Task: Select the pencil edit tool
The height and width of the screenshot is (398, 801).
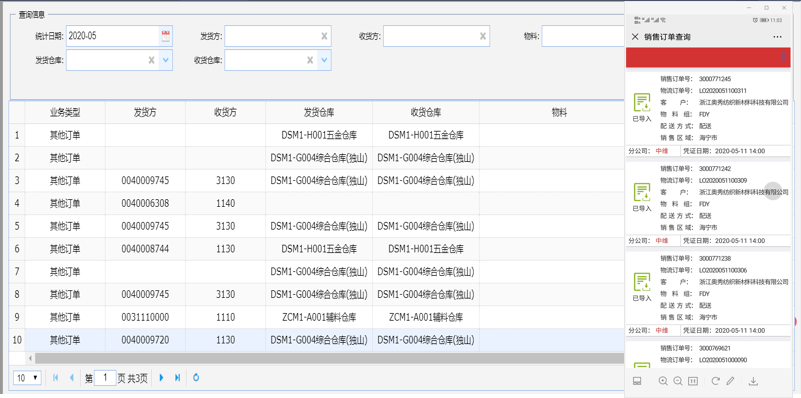Action: point(731,381)
